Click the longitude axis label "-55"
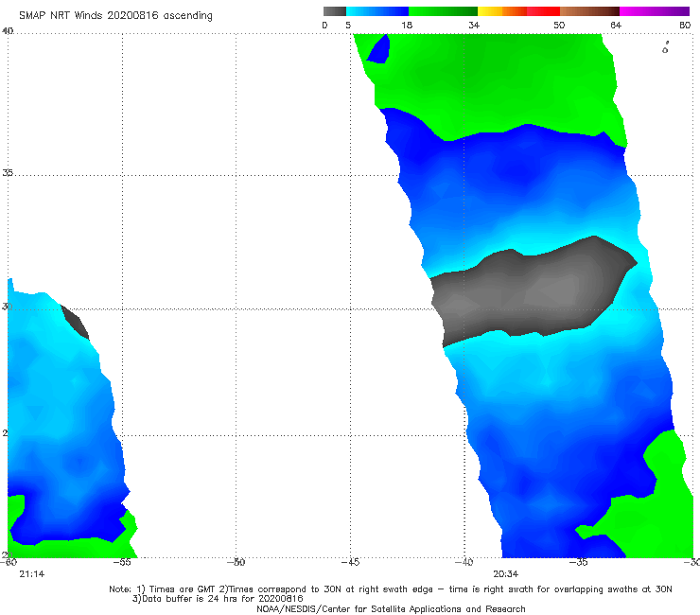Image resolution: width=700 pixels, height=615 pixels. 122,562
